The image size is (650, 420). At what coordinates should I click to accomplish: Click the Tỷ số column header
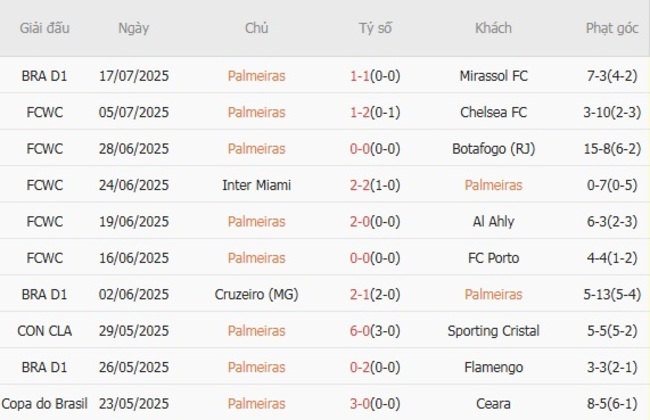[376, 28]
